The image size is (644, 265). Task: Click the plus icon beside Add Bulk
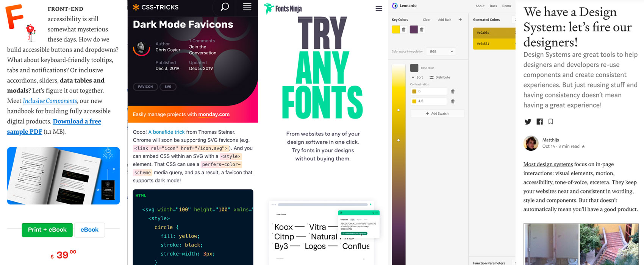tap(460, 20)
